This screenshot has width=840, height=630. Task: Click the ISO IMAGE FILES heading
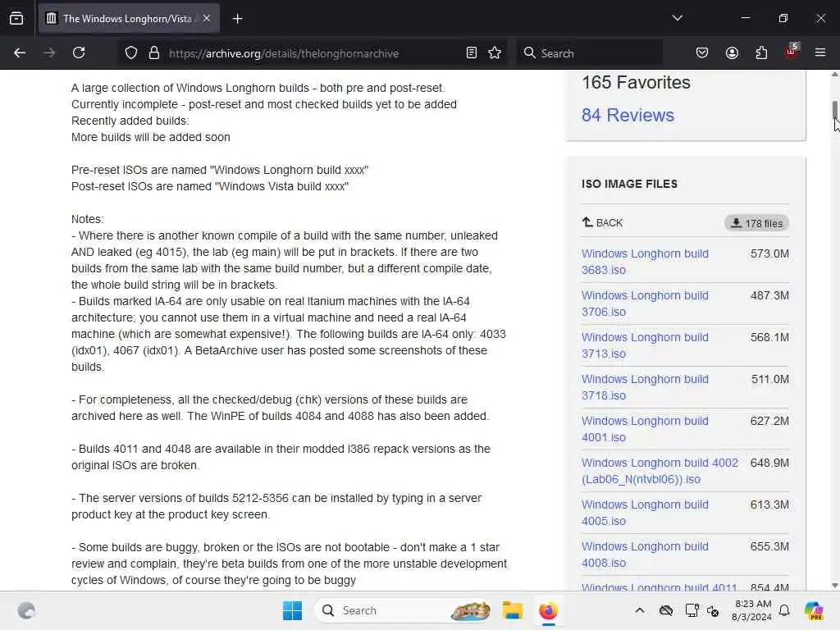pos(629,184)
